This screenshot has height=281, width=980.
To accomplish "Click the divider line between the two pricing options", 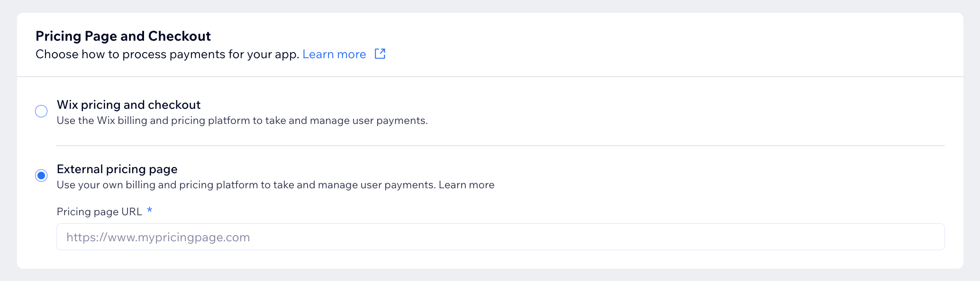I will click(x=500, y=146).
